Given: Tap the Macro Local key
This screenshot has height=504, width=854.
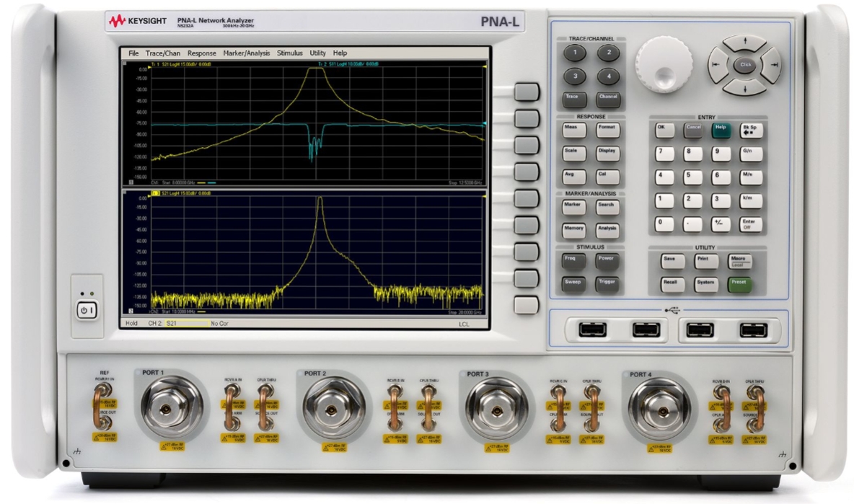Looking at the screenshot, I should pos(739,261).
